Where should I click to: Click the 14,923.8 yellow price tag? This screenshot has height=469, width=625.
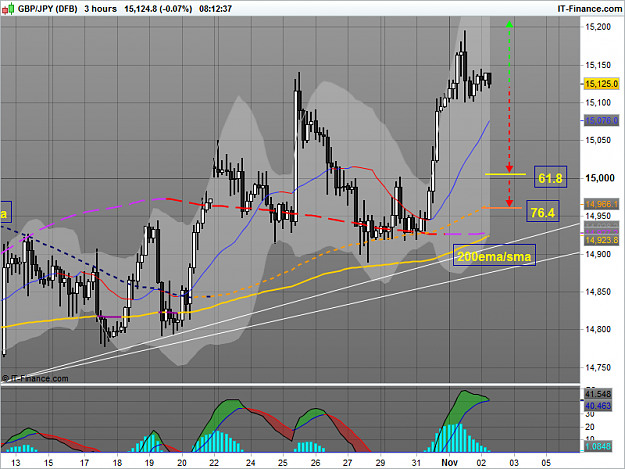tap(601, 240)
